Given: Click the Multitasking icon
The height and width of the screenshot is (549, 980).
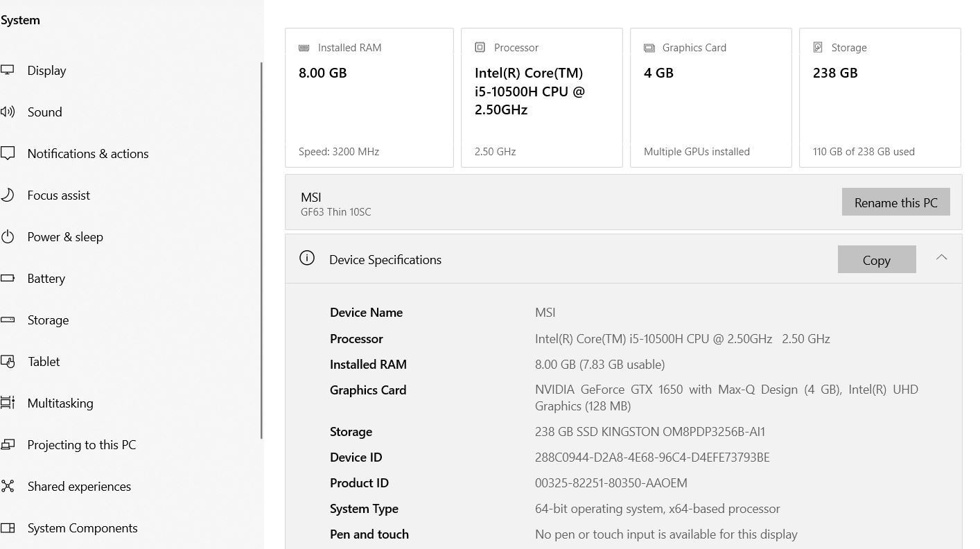Looking at the screenshot, I should tap(7, 403).
